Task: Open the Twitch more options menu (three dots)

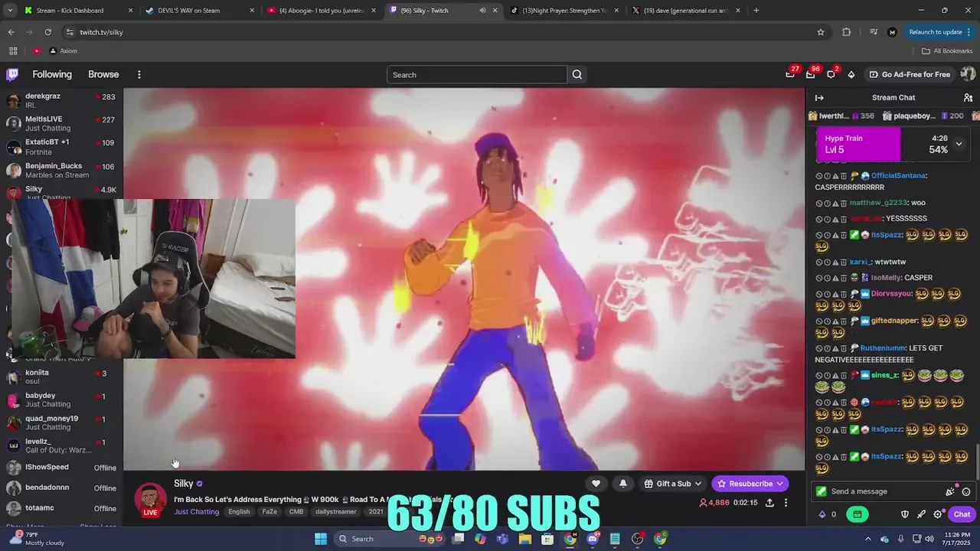Action: coord(139,74)
